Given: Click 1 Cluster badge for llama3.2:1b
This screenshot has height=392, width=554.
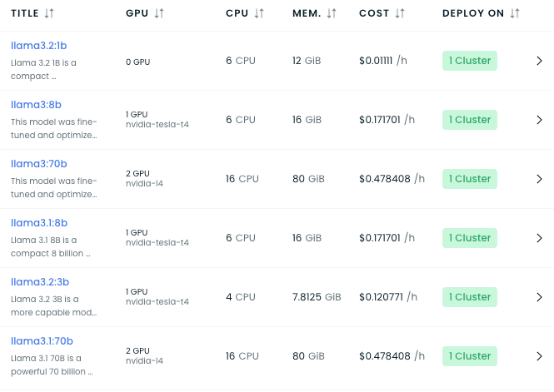Looking at the screenshot, I should (x=470, y=61).
